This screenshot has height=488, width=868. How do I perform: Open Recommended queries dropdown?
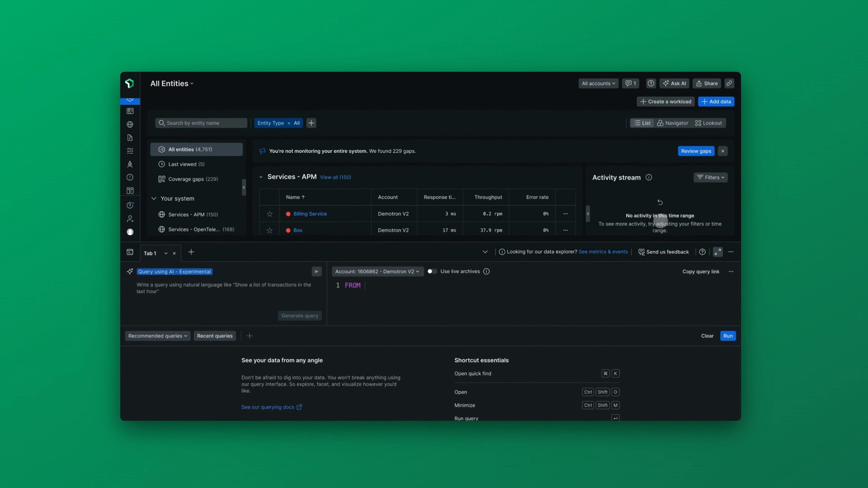click(x=157, y=336)
